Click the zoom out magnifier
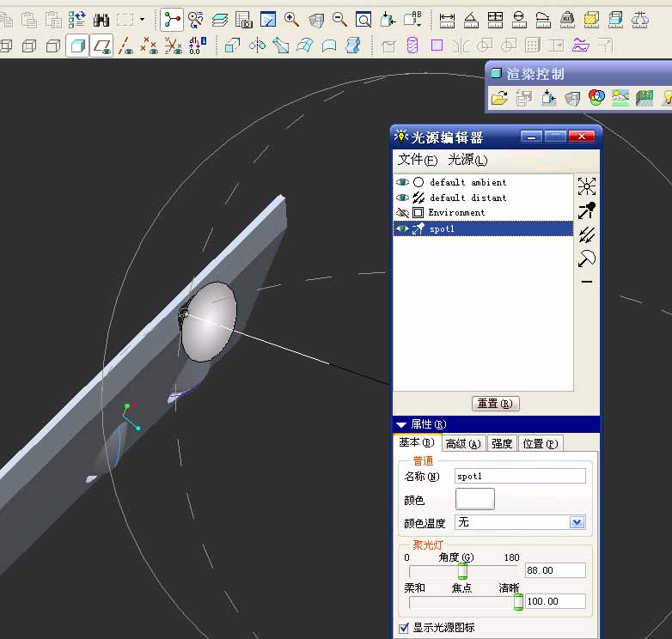 point(339,20)
